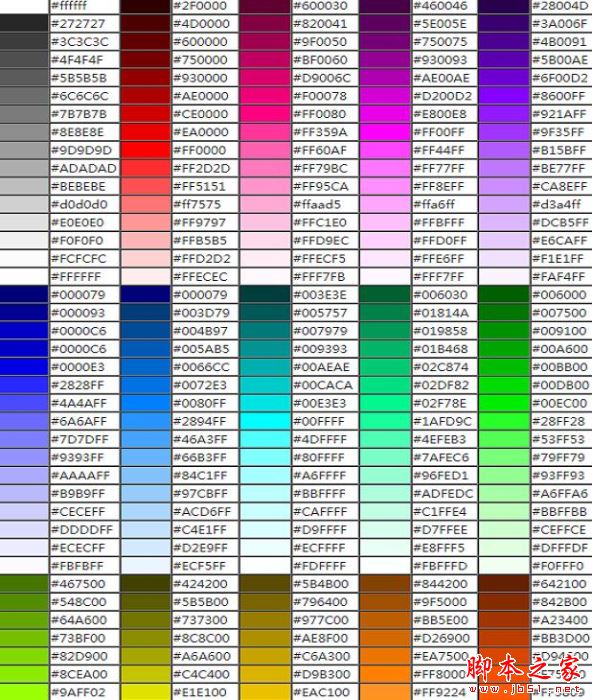Click the orange #EA7500 swatch

[x=384, y=656]
